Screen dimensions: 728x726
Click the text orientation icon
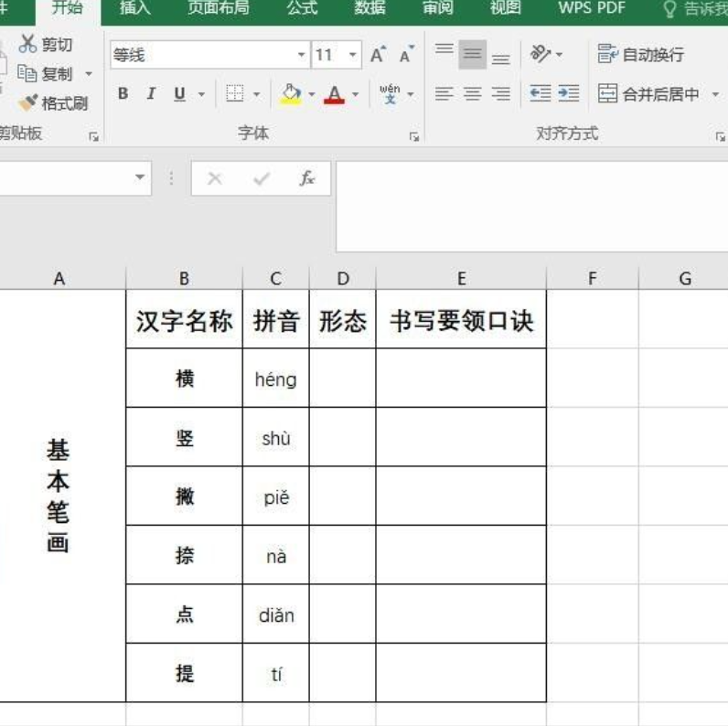541,55
